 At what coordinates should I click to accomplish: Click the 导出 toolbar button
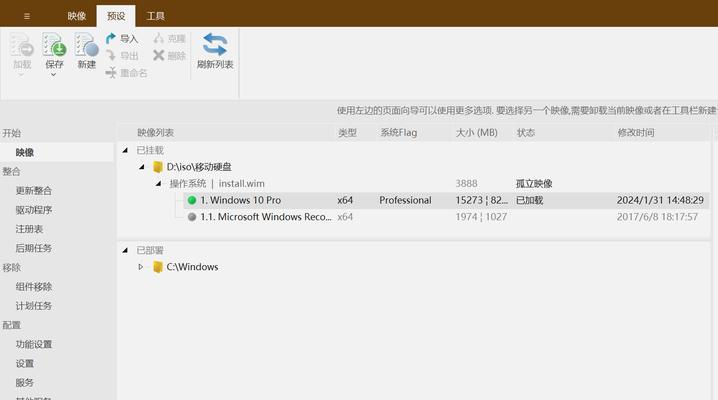[x=122, y=55]
